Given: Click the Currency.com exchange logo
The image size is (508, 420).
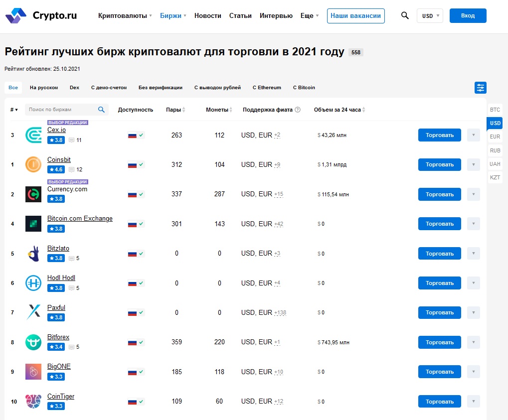Looking at the screenshot, I should [x=33, y=194].
